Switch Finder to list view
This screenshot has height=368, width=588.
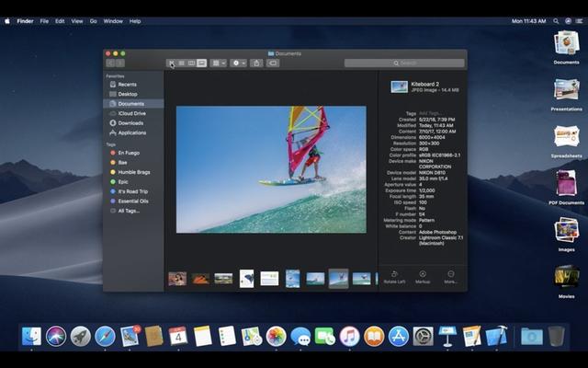coord(182,63)
